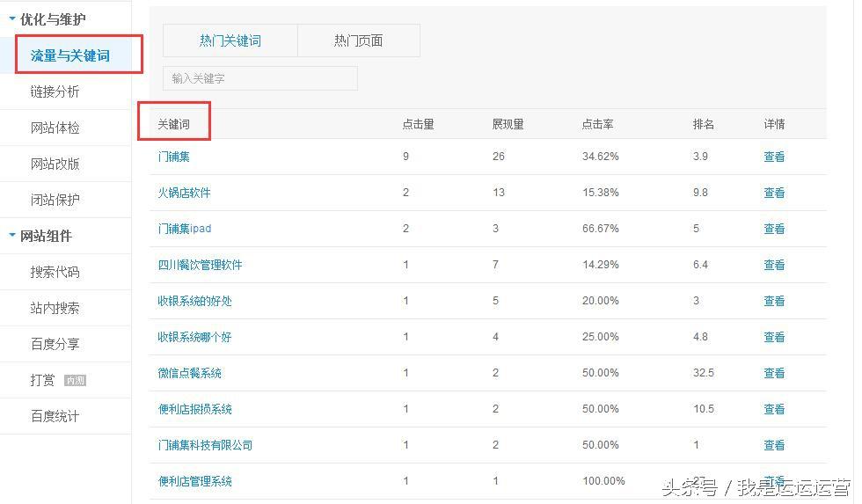Collapse the 网站组件 section arrow
Viewport: 862px width, 504px height.
click(12, 235)
